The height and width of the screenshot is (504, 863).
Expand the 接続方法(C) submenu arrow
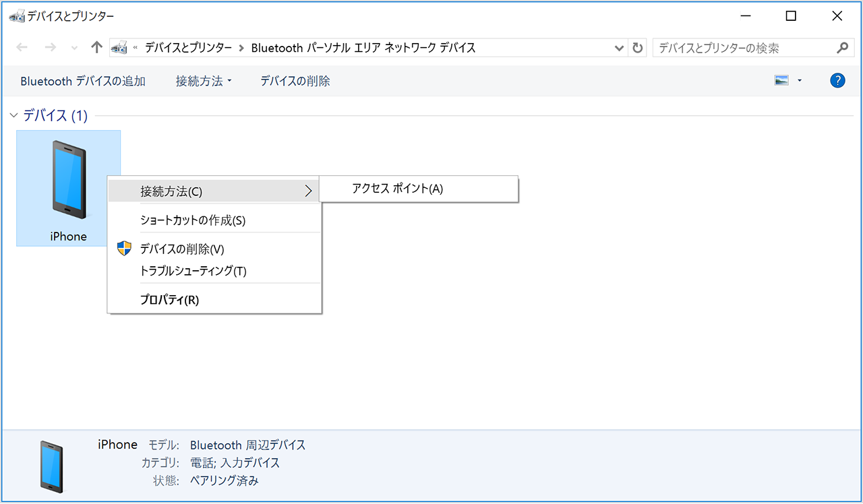click(308, 191)
